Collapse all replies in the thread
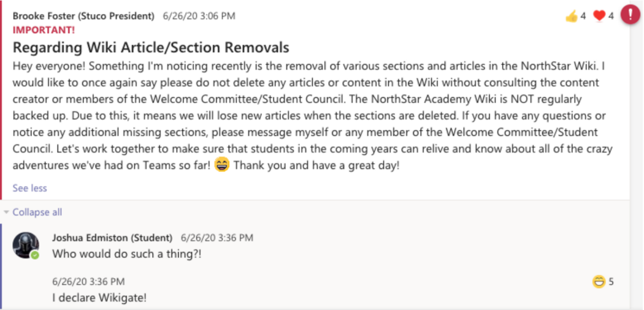 [37, 212]
